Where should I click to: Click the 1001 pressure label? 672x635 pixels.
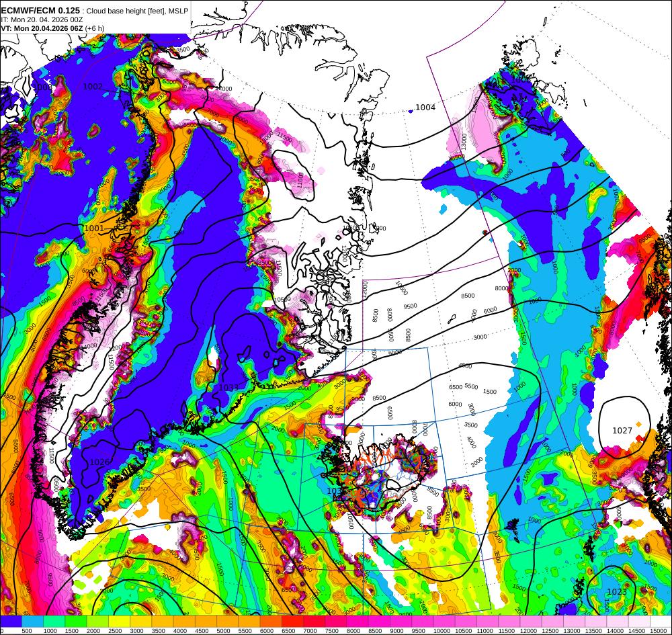point(94,228)
